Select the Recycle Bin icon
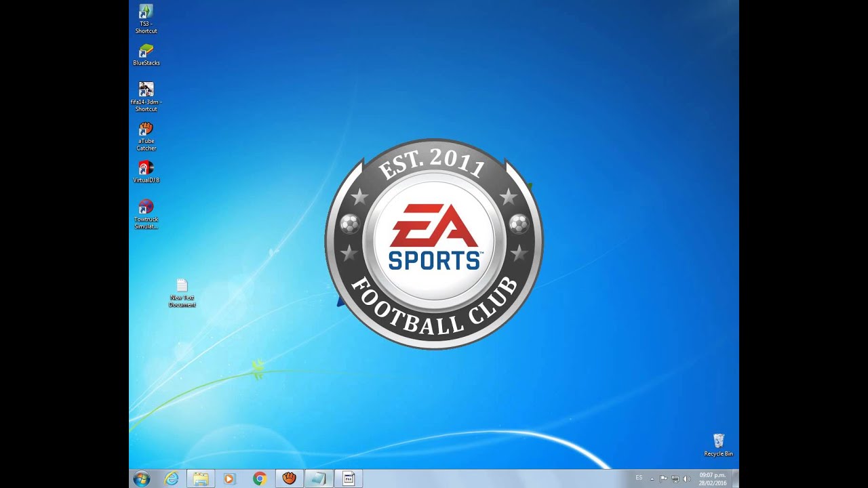The image size is (868, 488). pos(718,445)
